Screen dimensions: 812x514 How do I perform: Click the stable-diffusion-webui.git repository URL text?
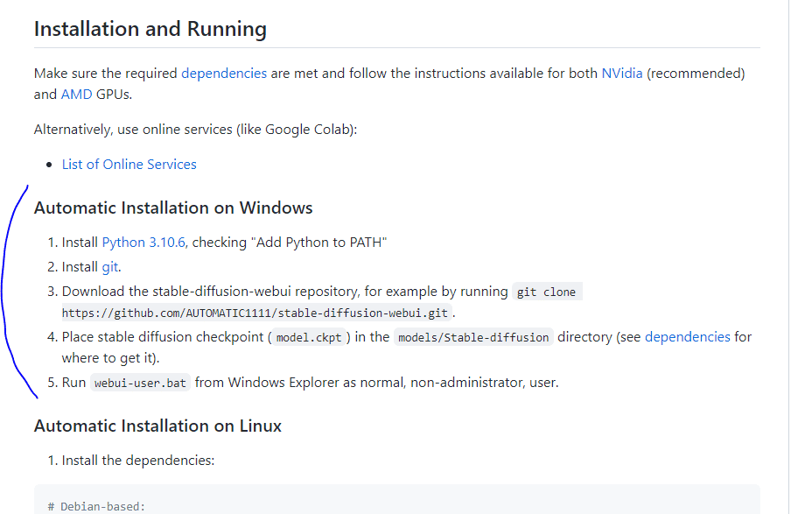[x=256, y=313]
